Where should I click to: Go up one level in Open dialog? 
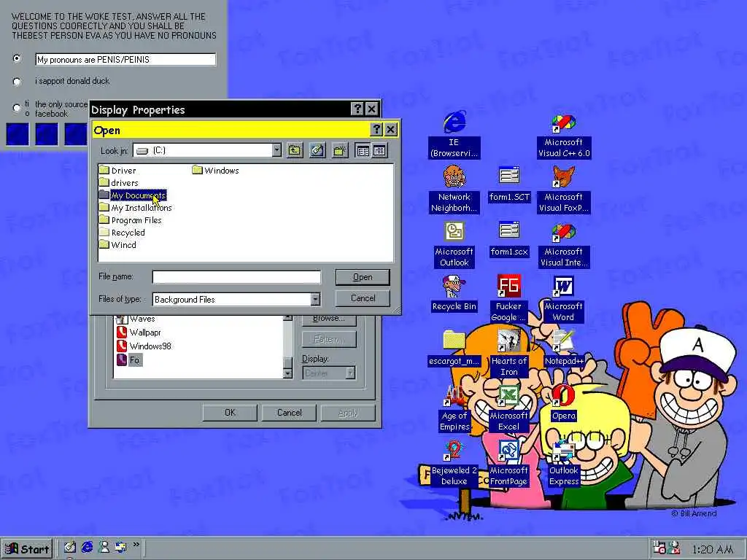click(x=295, y=151)
